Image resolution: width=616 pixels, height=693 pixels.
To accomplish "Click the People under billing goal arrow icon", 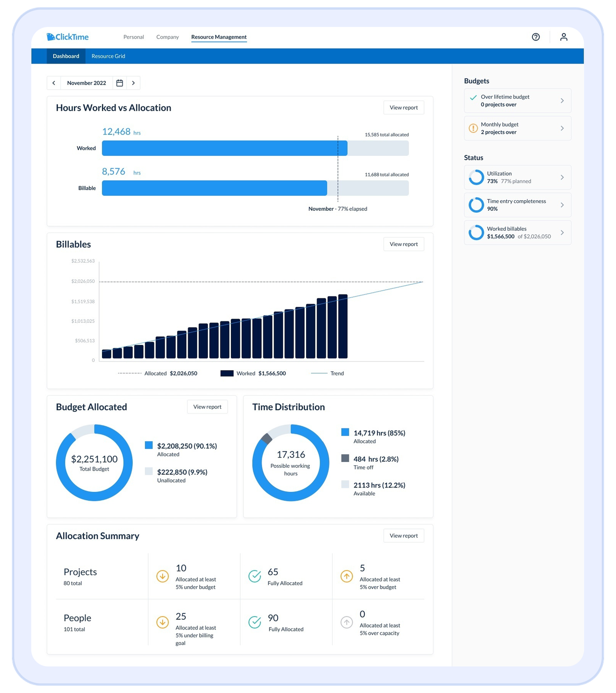I will pyautogui.click(x=163, y=622).
